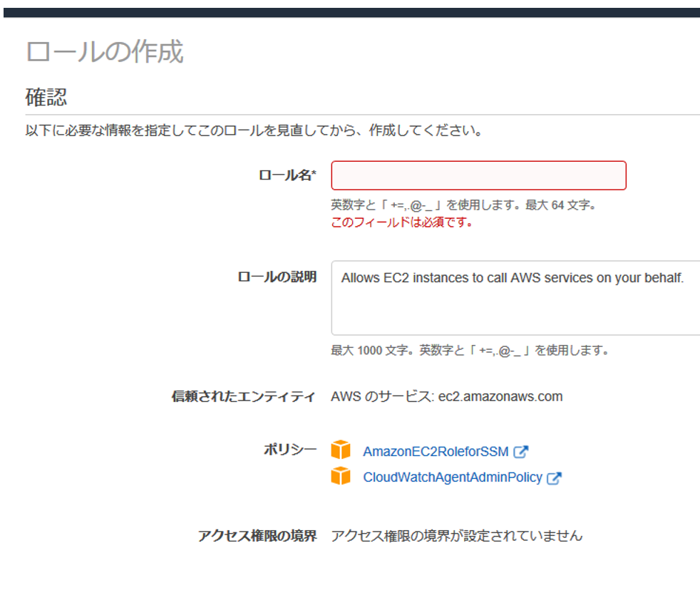
Task: Click the 確認 section heading
Action: (x=46, y=97)
